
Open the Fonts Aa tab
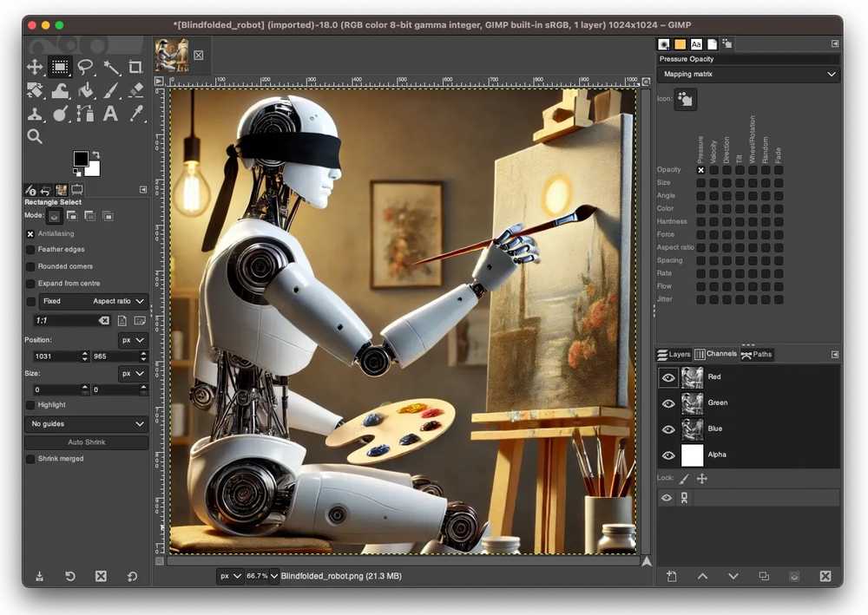(x=696, y=44)
